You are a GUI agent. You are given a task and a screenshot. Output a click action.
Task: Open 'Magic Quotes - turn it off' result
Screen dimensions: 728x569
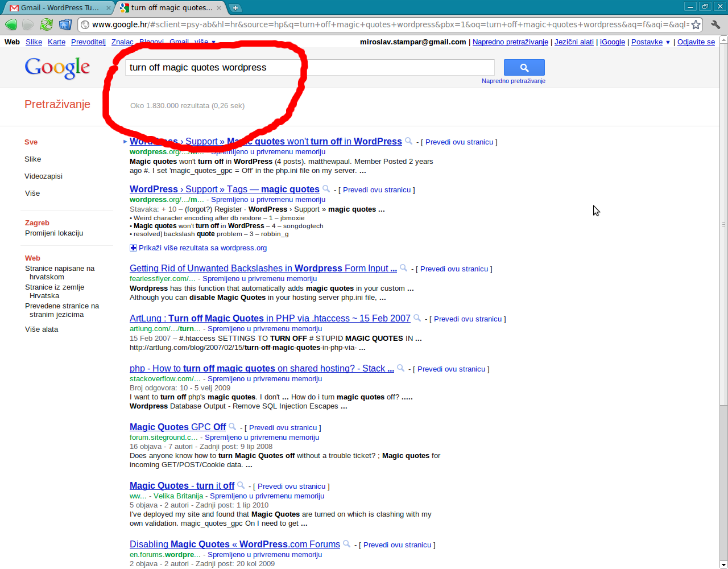[x=182, y=486]
